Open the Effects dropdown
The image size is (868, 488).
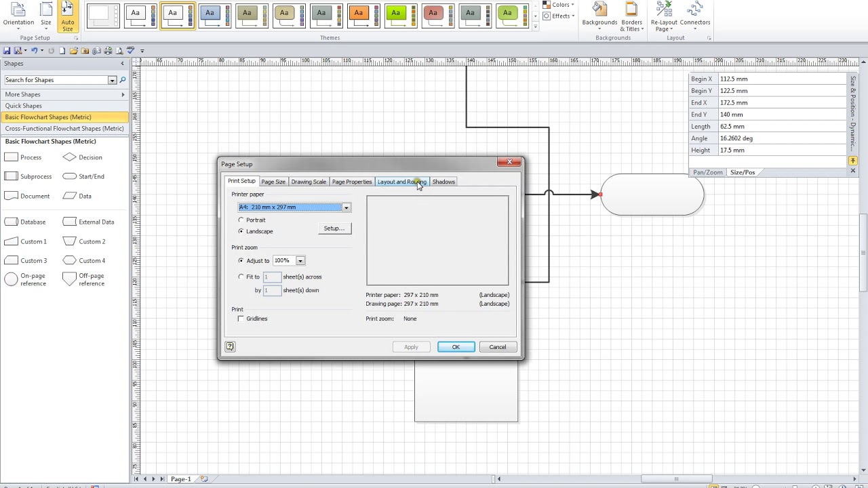559,16
